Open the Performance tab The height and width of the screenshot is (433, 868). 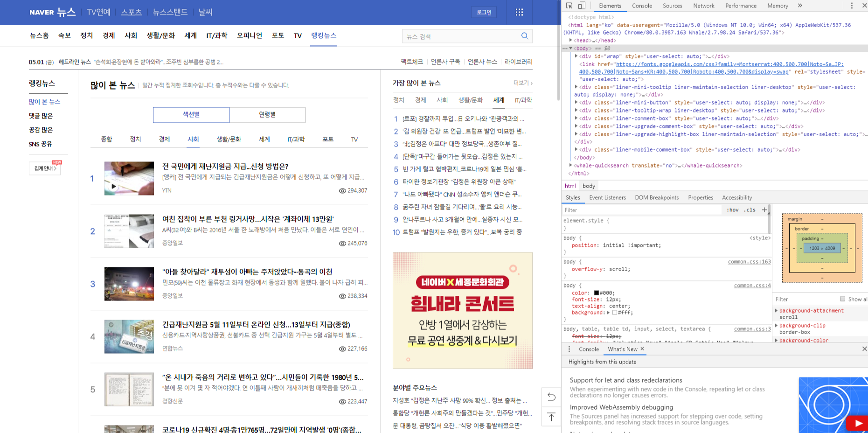pos(741,6)
